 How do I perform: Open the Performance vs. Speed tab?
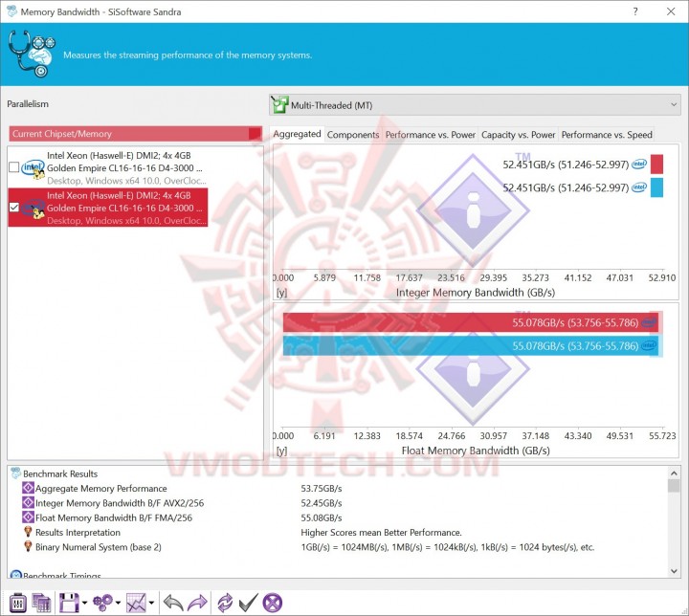[x=607, y=135]
